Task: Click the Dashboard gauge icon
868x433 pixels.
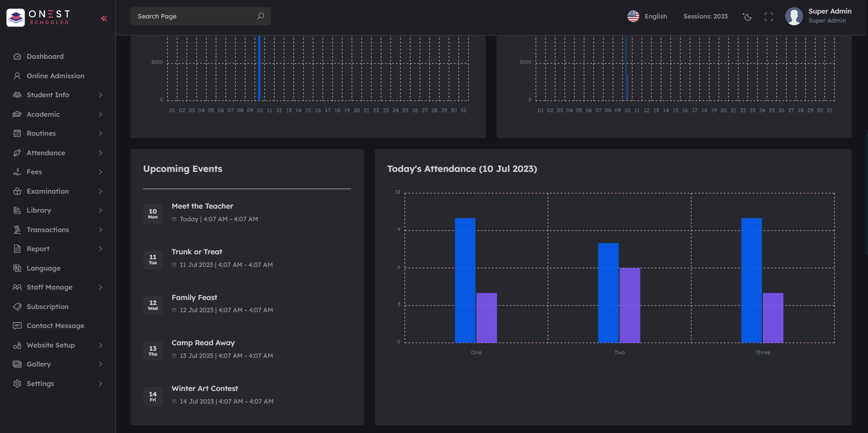Action: pos(17,56)
